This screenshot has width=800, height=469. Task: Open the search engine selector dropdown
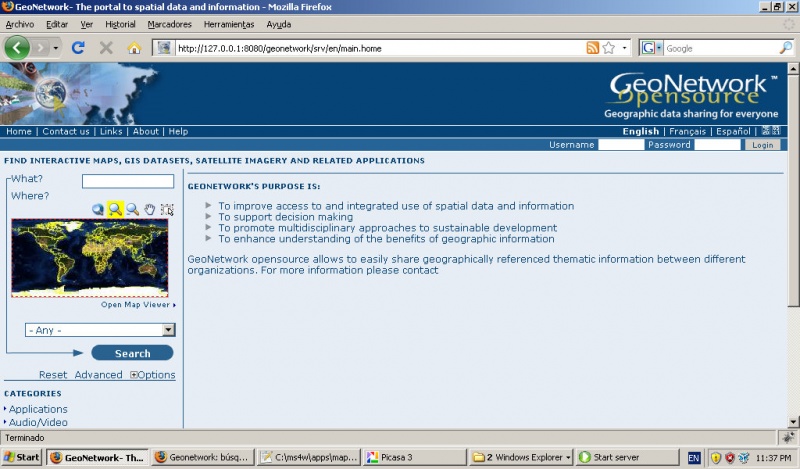coord(651,47)
